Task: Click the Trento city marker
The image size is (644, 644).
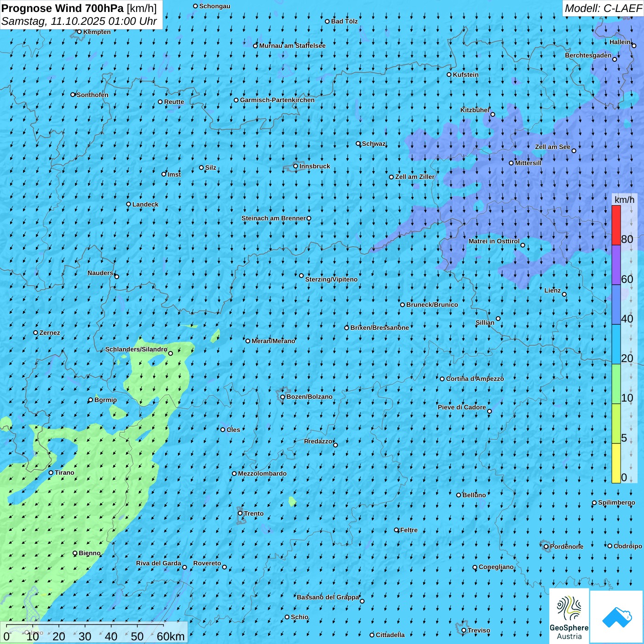Action: 240,513
